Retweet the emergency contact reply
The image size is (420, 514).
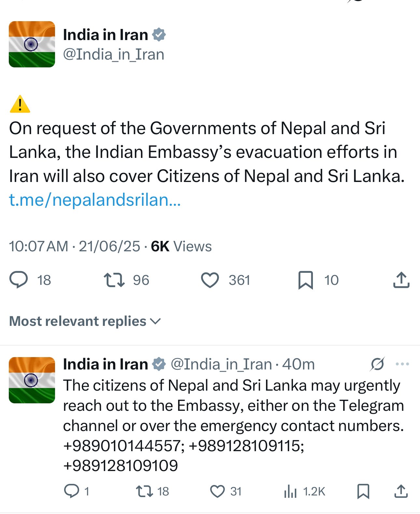click(x=144, y=491)
